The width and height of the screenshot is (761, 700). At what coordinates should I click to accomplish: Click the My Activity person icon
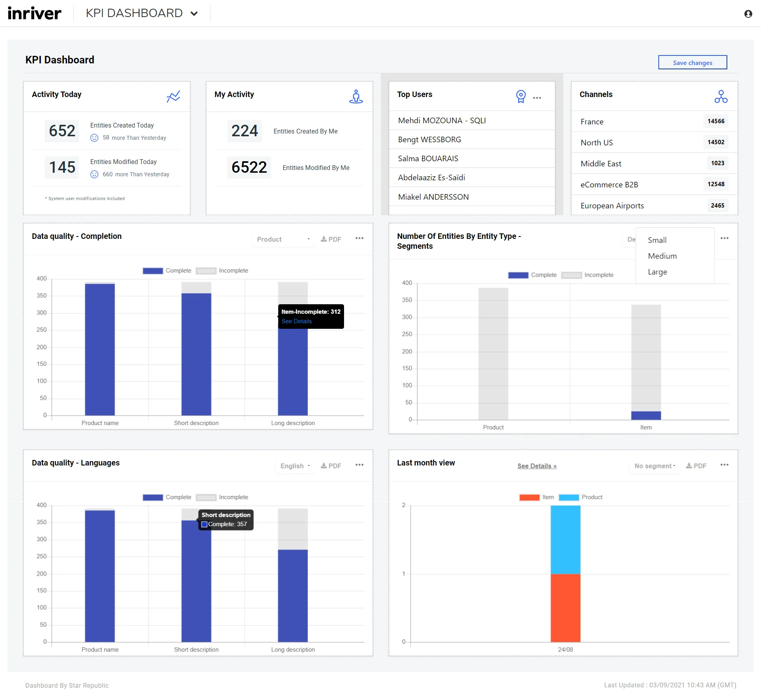356,96
